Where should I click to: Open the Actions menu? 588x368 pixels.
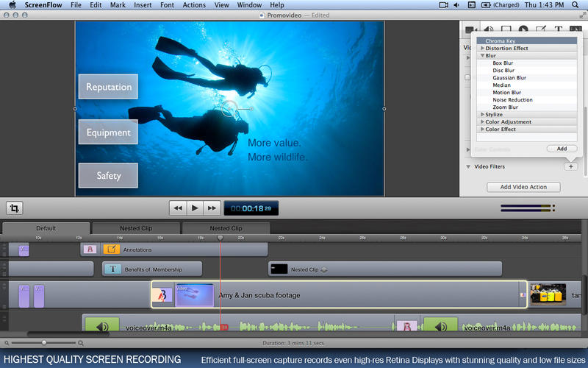coord(194,5)
